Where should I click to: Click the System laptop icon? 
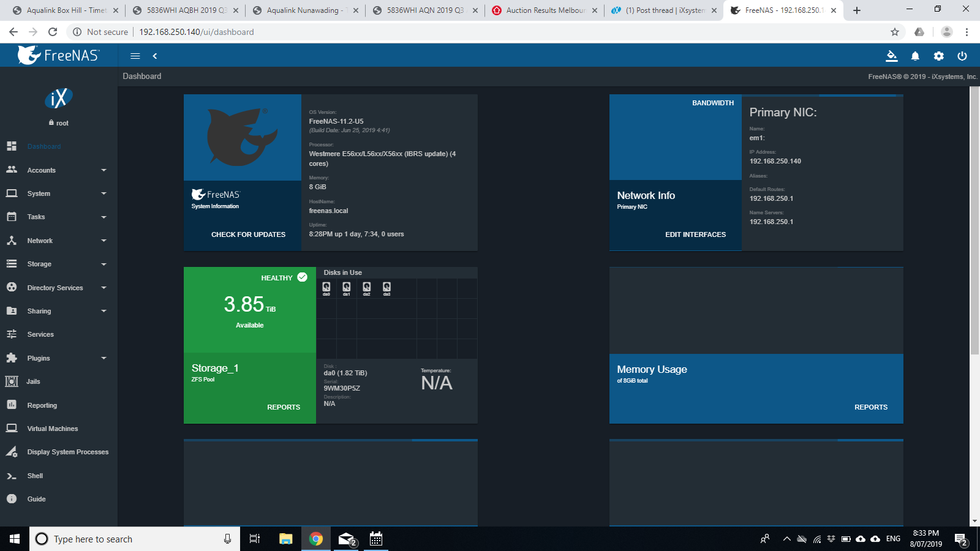[12, 193]
